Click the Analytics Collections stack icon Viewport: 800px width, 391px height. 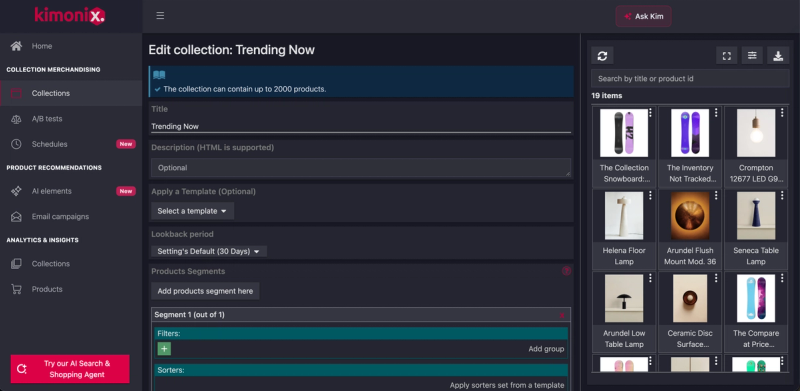coord(16,263)
